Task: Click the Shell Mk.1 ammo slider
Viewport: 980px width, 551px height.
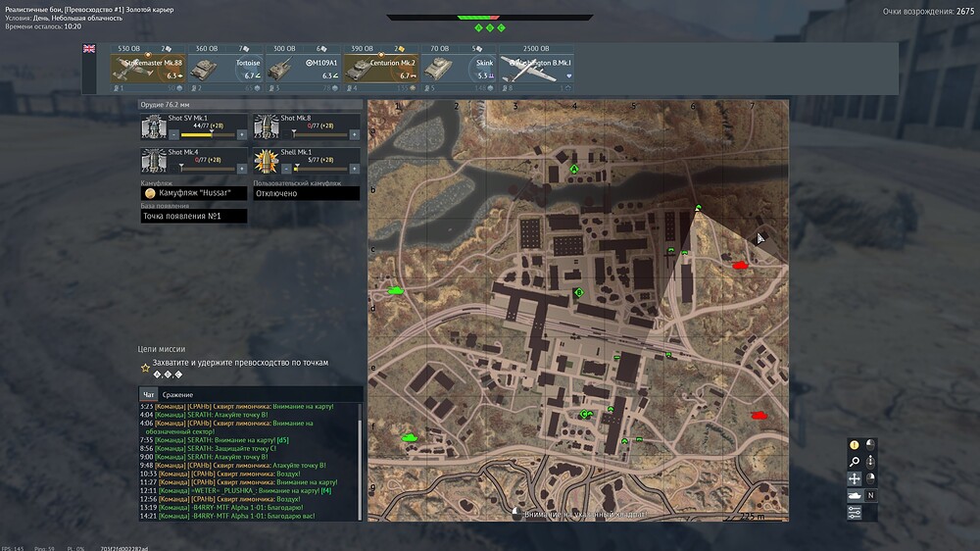Action: click(x=320, y=169)
